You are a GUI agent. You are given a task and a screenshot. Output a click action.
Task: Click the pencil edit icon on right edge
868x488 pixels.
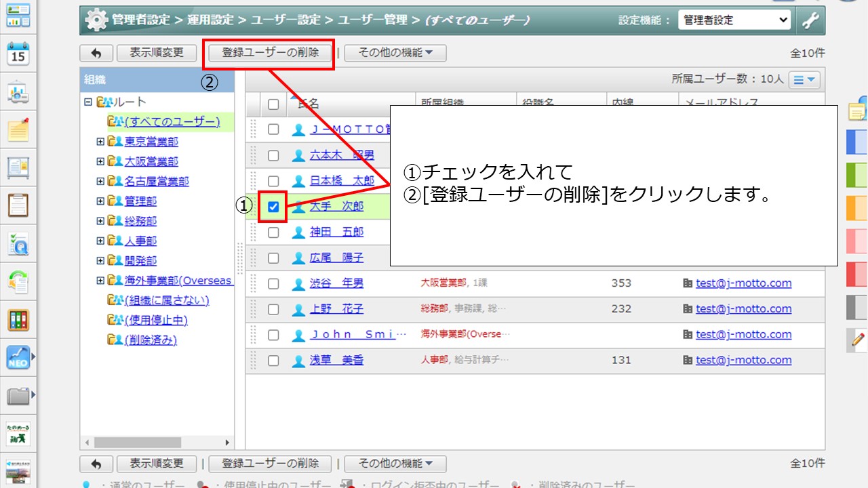pyautogui.click(x=858, y=339)
